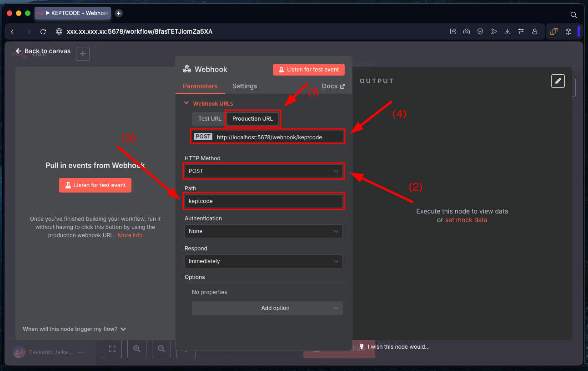Open a new browser tab with plus icon
The width and height of the screenshot is (588, 371).
(119, 13)
